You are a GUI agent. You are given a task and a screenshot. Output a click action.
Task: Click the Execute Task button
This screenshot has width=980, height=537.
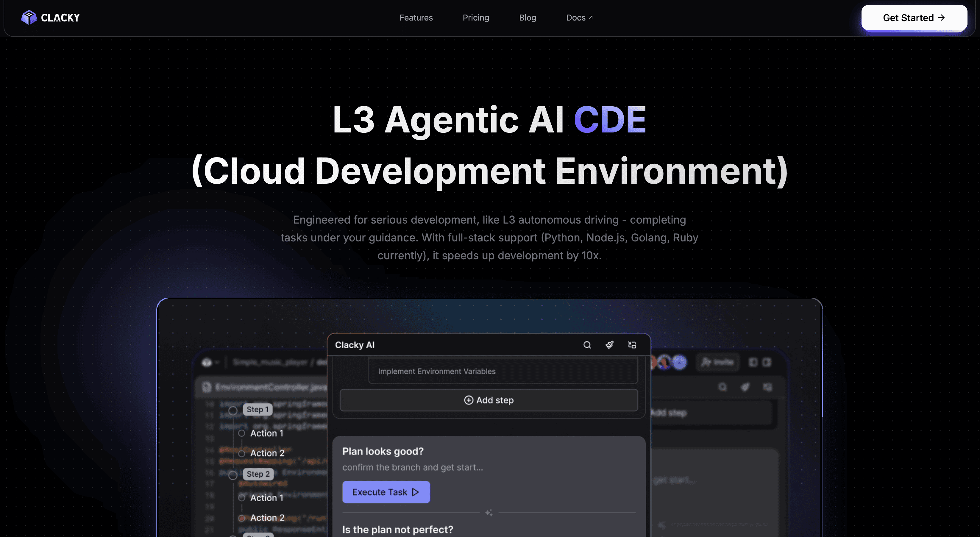(x=386, y=492)
